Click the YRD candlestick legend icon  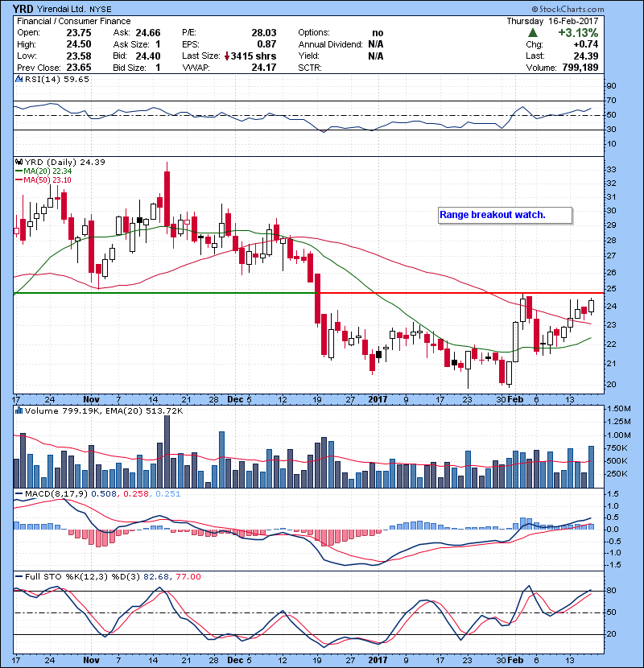point(19,163)
